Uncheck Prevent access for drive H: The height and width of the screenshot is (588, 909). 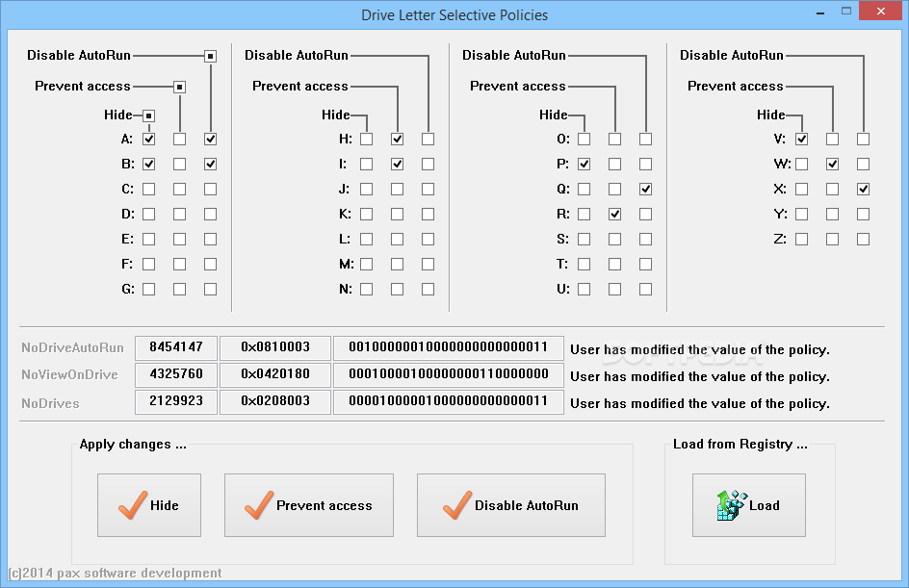point(397,139)
